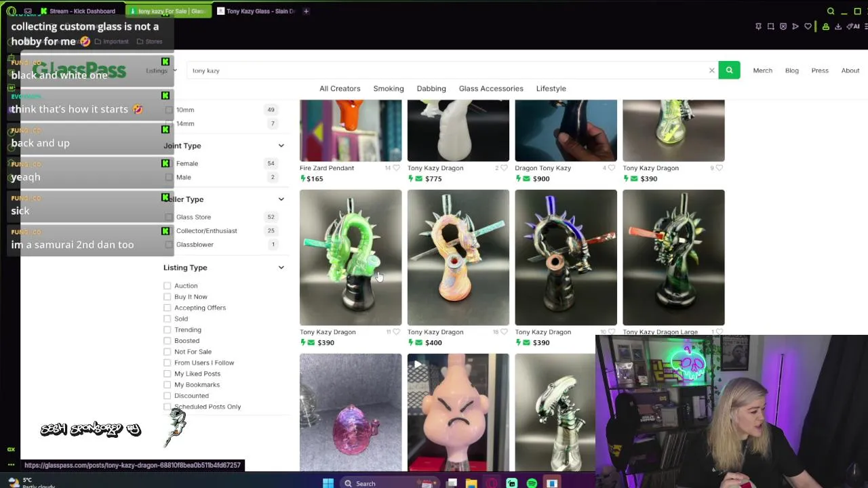Screen dimensions: 868x488
Task: Check the Glassblower seller type
Action: [169, 244]
